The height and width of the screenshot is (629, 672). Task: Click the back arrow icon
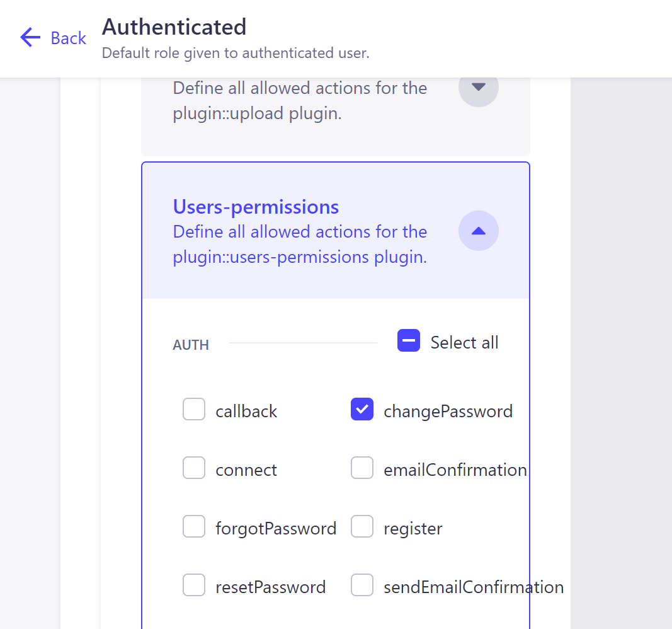coord(30,38)
